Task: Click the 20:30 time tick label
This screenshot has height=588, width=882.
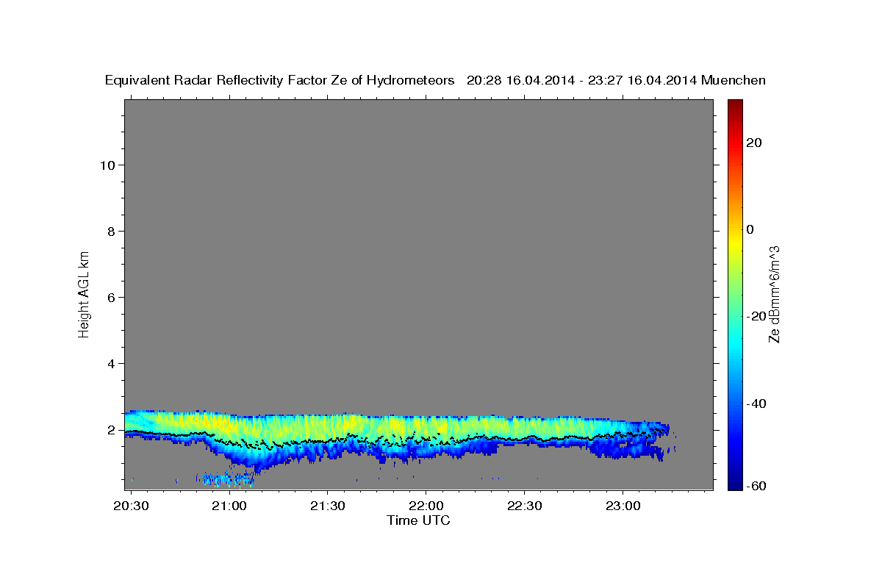Action: [x=132, y=506]
